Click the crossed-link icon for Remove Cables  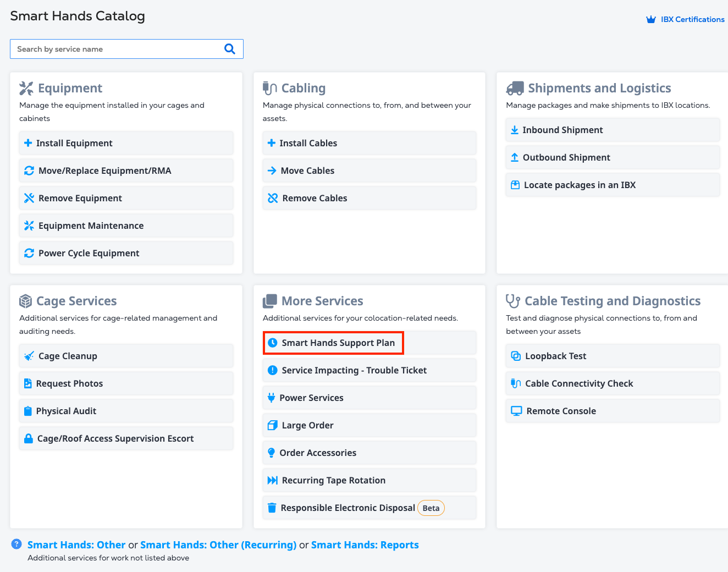pyautogui.click(x=273, y=198)
